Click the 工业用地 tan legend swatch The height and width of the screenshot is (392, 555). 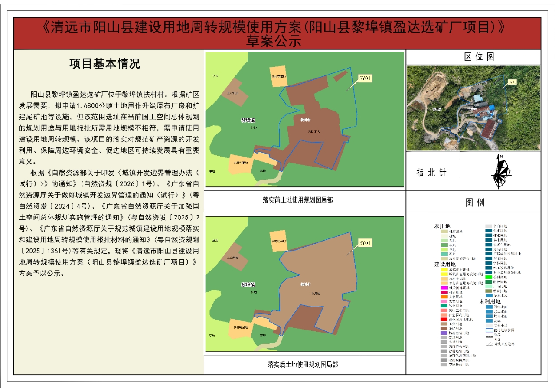(x=444, y=324)
